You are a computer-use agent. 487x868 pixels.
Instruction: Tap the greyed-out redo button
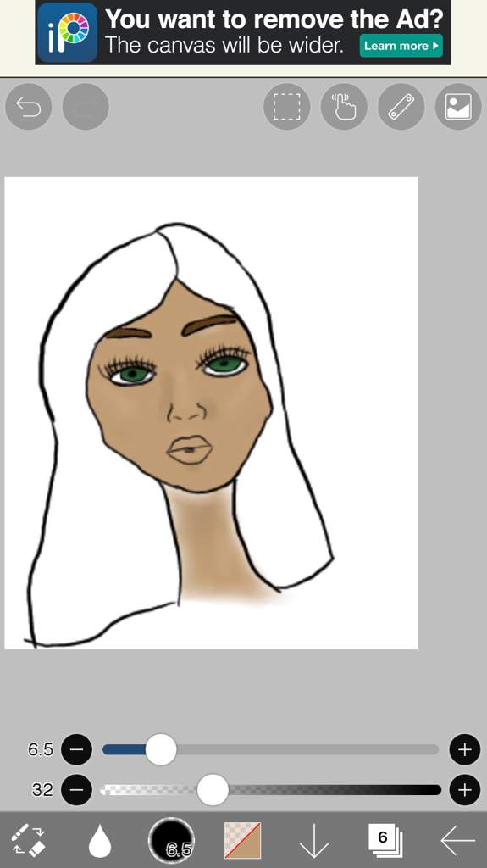86,107
